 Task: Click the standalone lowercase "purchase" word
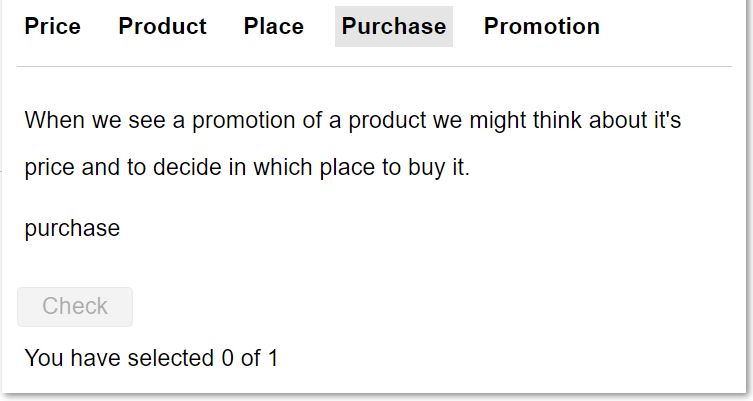click(x=72, y=229)
